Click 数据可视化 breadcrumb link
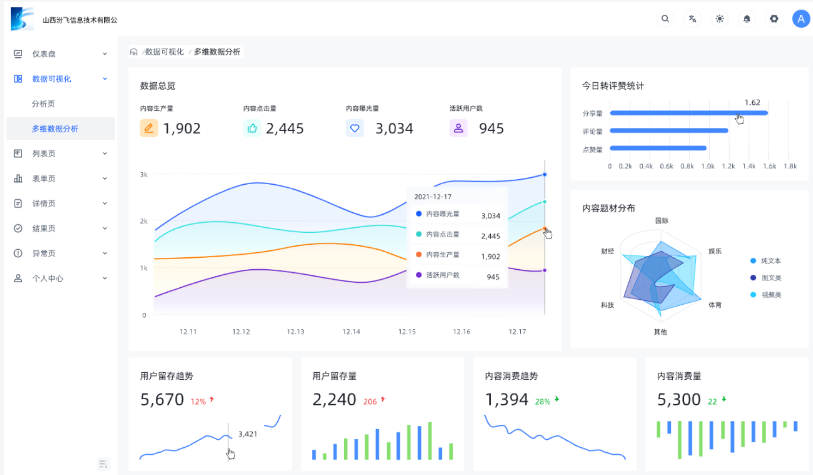813x475 pixels. [x=164, y=51]
